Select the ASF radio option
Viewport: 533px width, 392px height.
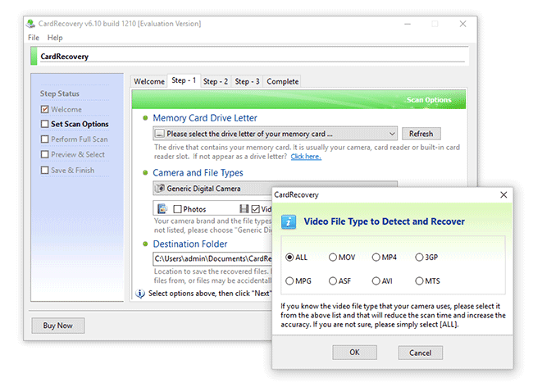pos(340,280)
